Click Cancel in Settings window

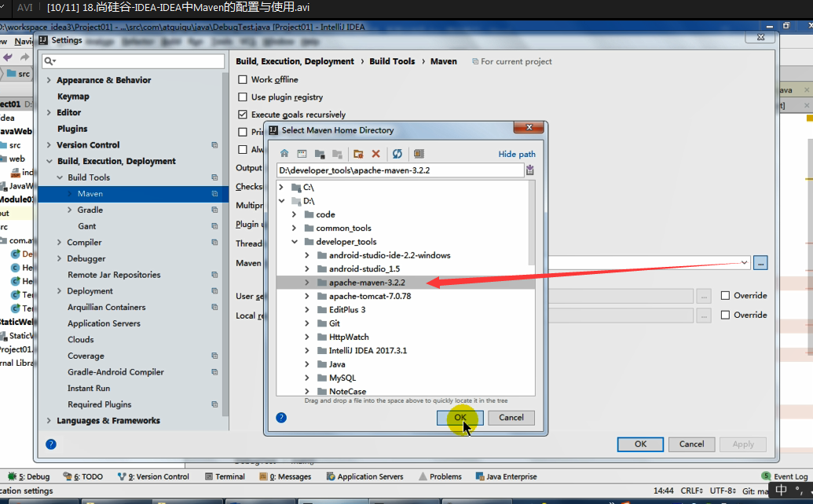[692, 444]
